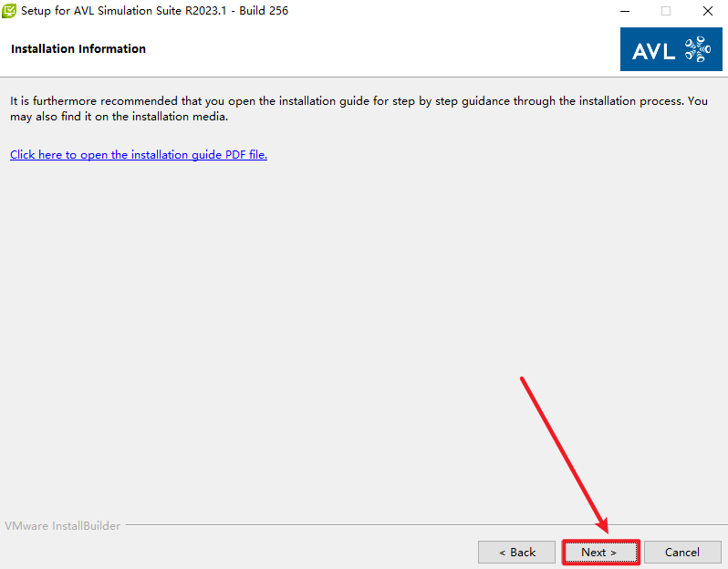Viewport: 728px width, 569px height.
Task: Click the Installation Information heading
Action: pyautogui.click(x=78, y=49)
